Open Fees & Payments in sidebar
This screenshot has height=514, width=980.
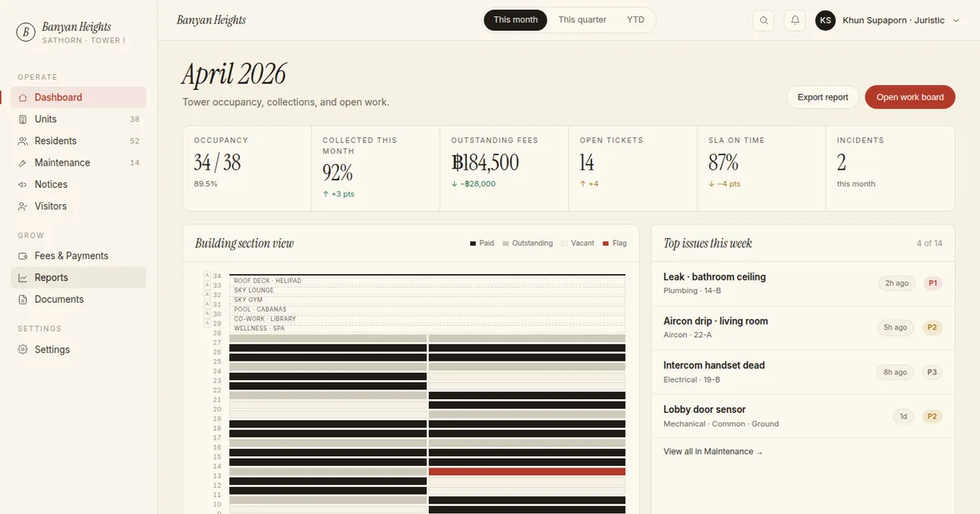pos(78,256)
